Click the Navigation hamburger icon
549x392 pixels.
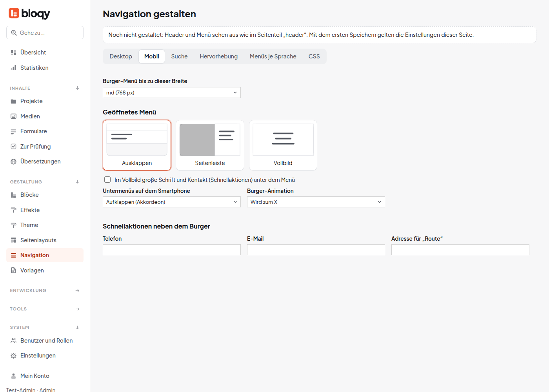pos(13,255)
